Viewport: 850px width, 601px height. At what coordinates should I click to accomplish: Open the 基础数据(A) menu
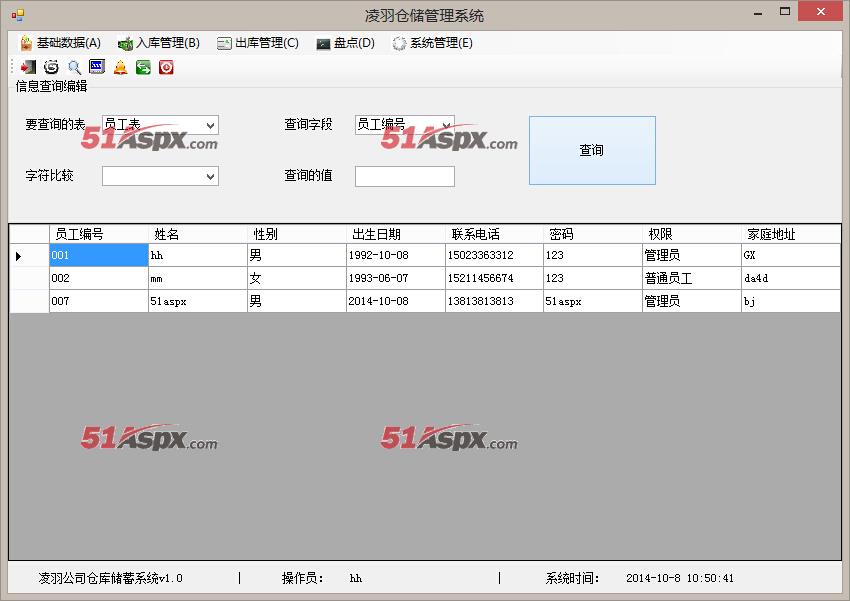click(x=60, y=43)
